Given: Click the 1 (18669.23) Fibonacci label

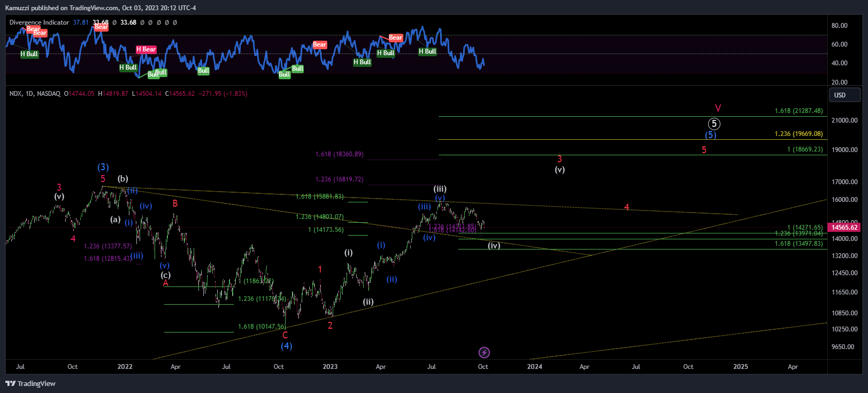Looking at the screenshot, I should point(805,149).
